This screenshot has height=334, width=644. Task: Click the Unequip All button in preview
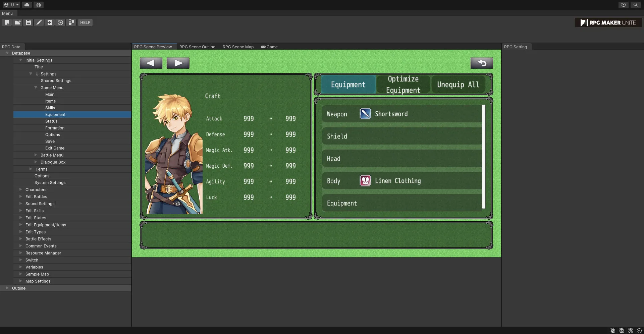pos(458,85)
